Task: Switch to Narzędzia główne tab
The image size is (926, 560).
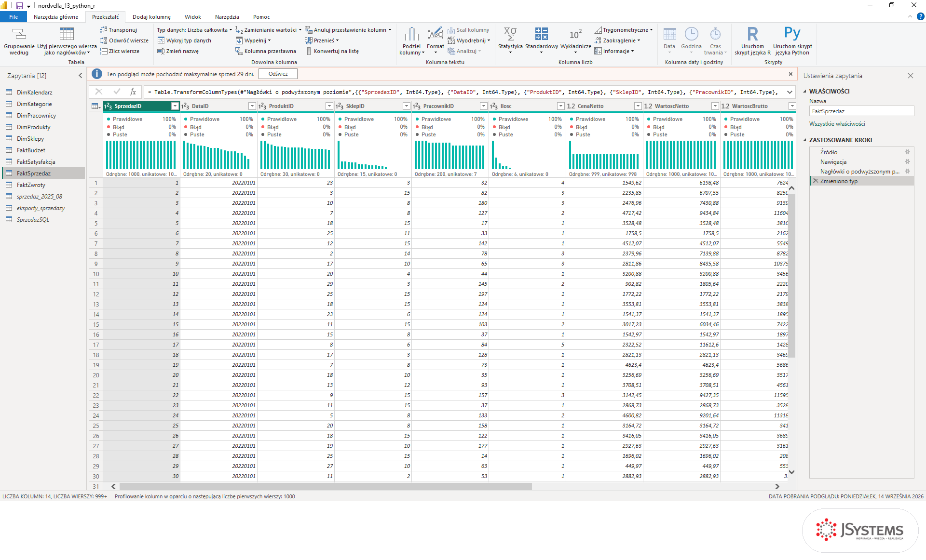Action: click(56, 17)
